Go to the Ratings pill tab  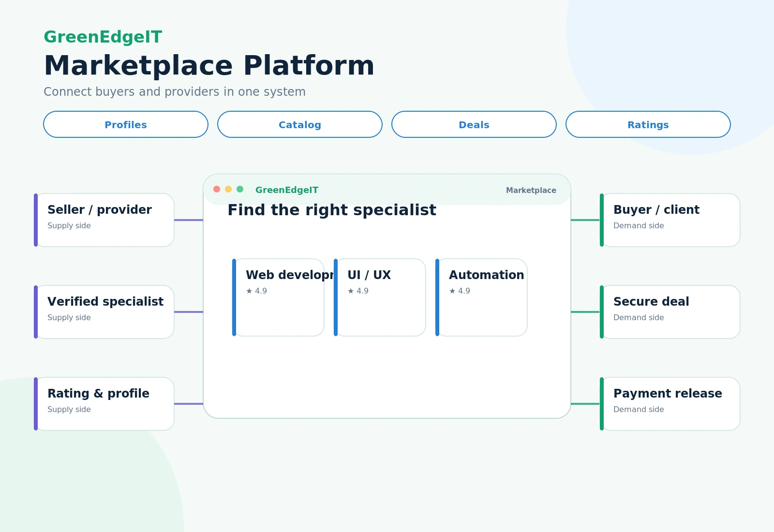(x=648, y=124)
